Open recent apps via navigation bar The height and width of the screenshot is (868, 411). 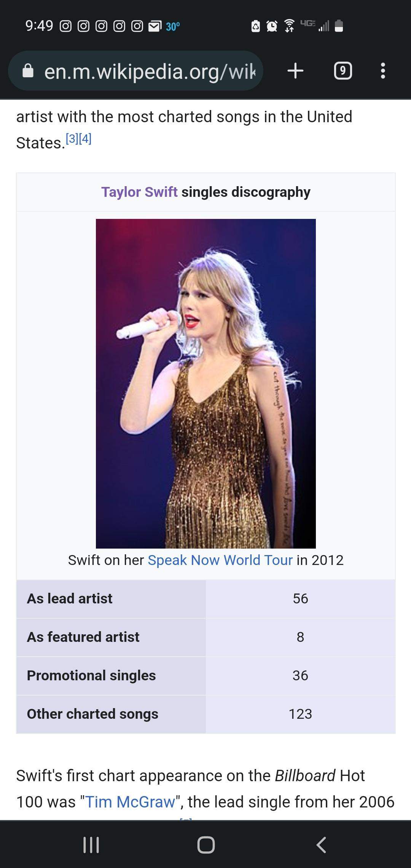[x=91, y=845]
